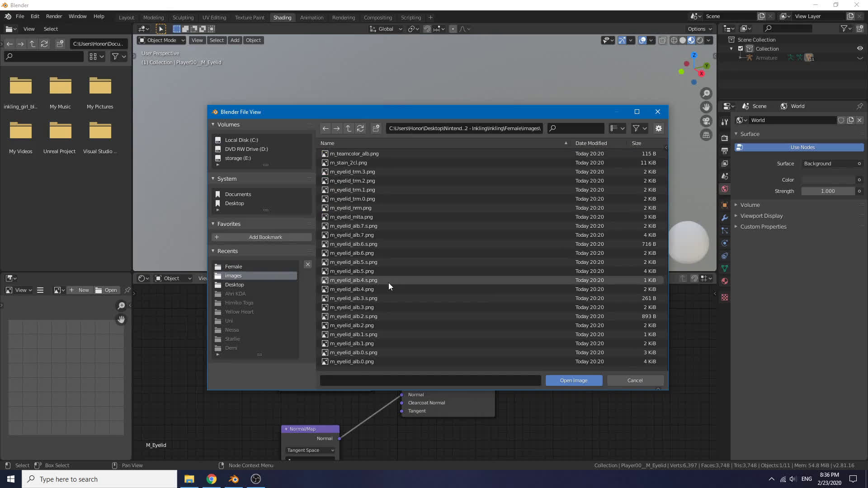This screenshot has width=868, height=488.
Task: Open the Tangent Space dropdown
Action: pos(311,450)
